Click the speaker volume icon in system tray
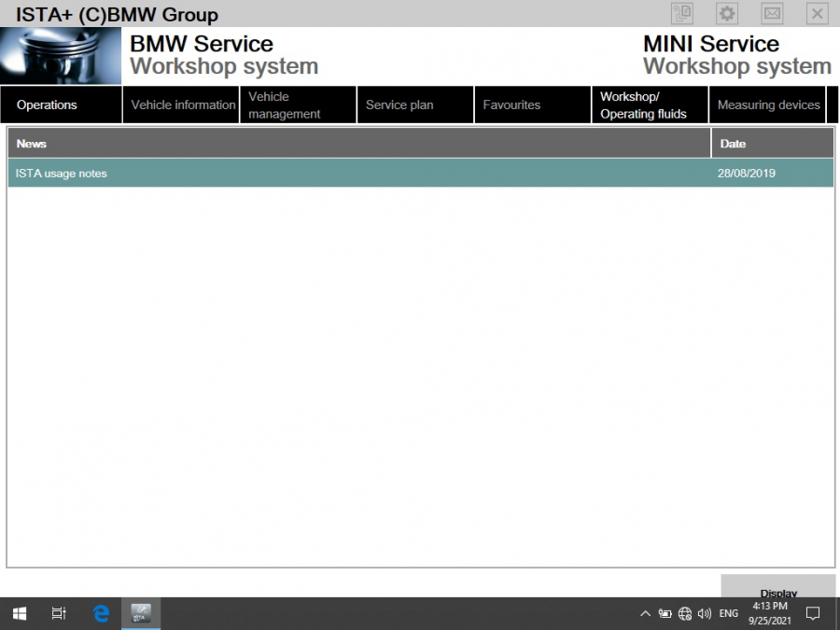Viewport: 840px width, 630px height. point(705,613)
